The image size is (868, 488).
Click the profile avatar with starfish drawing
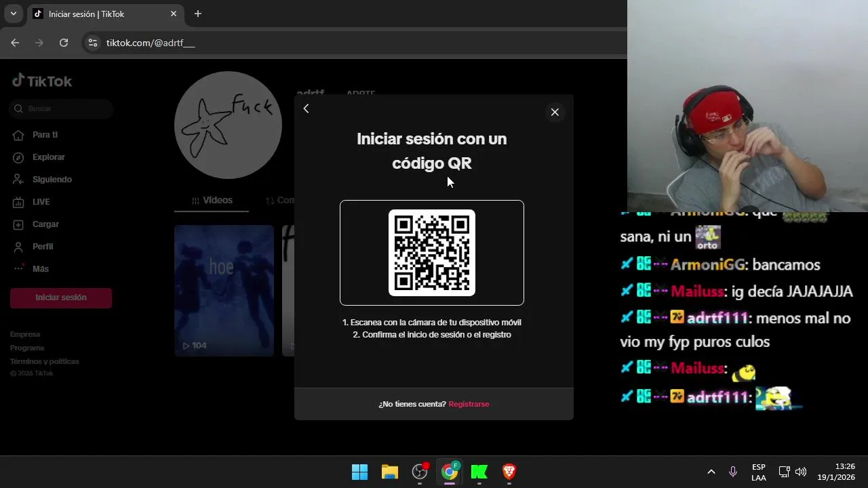click(x=228, y=125)
